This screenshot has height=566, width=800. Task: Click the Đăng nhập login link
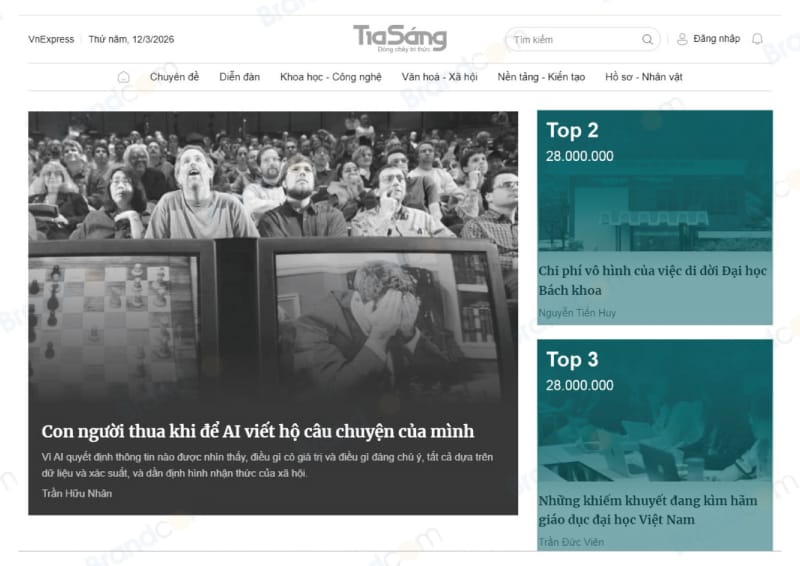(x=716, y=39)
